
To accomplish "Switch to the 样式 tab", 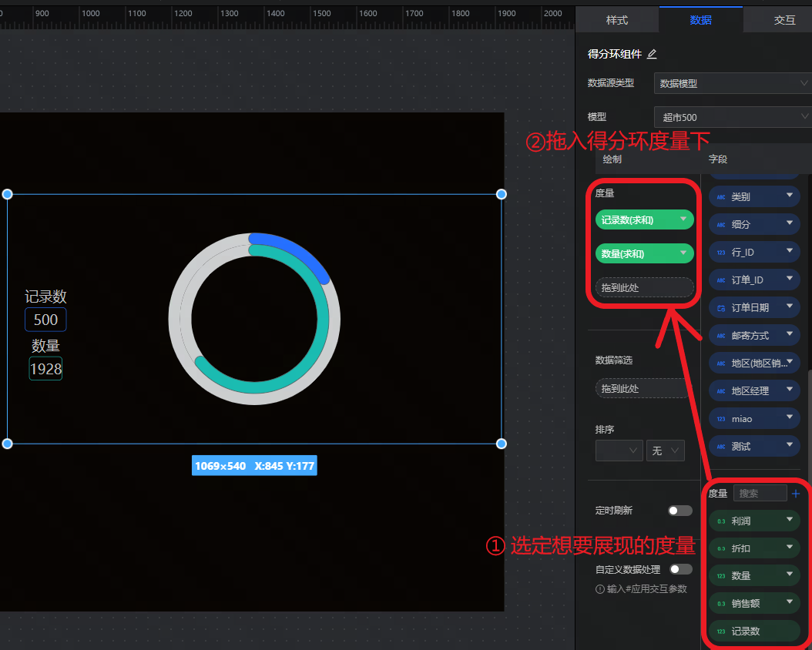I will [x=617, y=20].
